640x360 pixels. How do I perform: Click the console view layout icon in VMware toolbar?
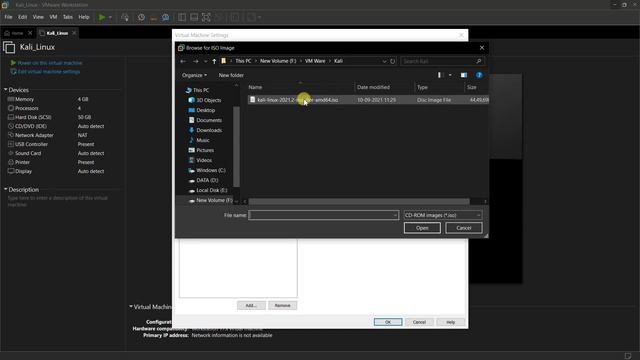[x=194, y=17]
